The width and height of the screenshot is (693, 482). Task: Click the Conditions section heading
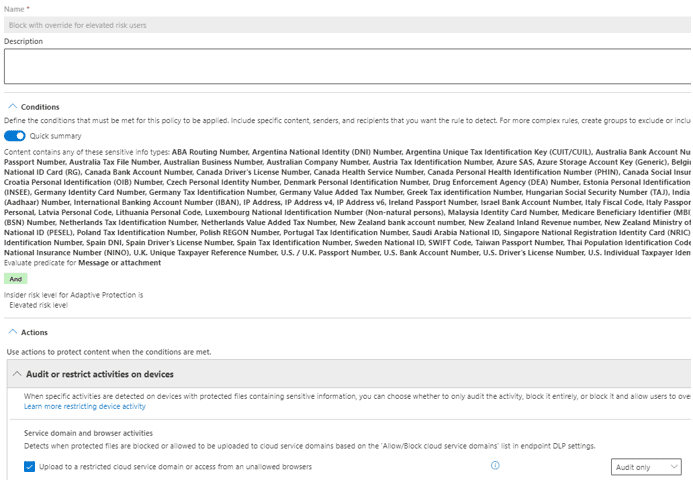coord(40,107)
